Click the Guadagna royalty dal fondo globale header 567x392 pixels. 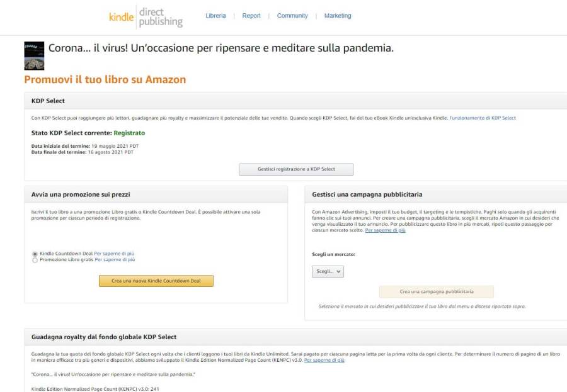click(x=104, y=337)
